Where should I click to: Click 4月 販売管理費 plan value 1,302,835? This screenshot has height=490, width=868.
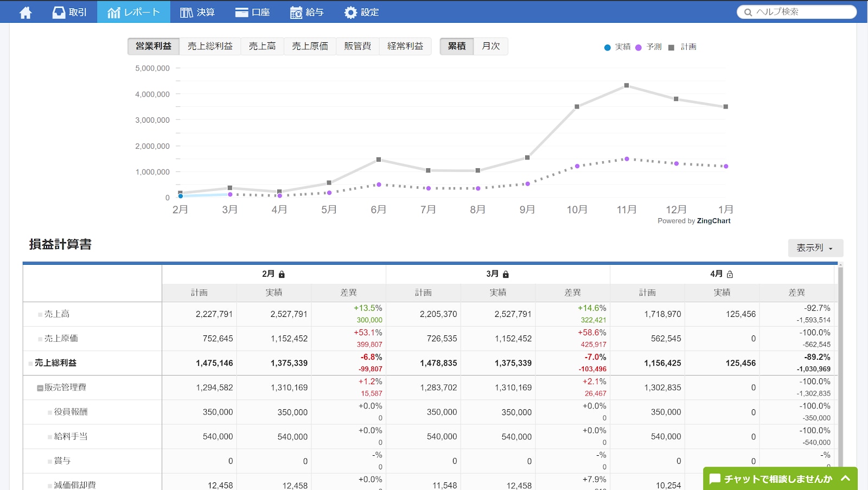pyautogui.click(x=662, y=387)
